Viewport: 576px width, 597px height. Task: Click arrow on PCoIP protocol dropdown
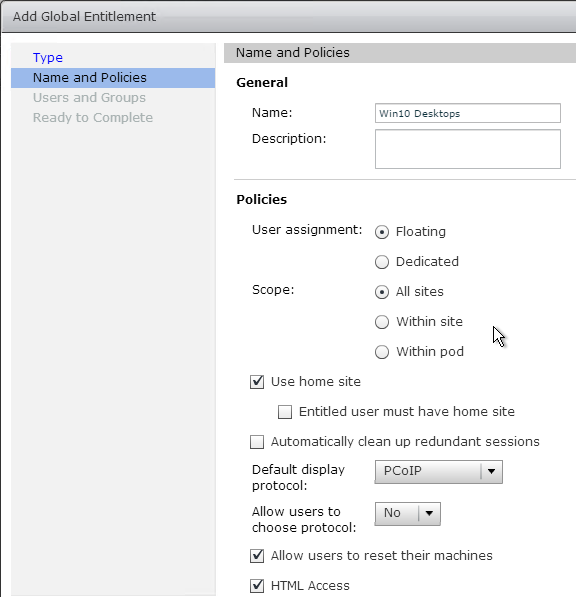click(491, 472)
